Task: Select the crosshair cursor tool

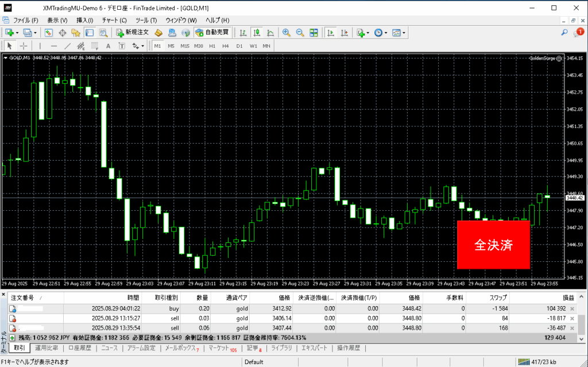Action: pyautogui.click(x=24, y=46)
